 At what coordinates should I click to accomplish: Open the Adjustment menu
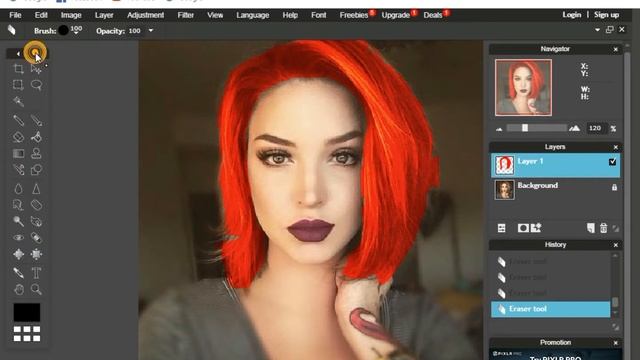(145, 15)
